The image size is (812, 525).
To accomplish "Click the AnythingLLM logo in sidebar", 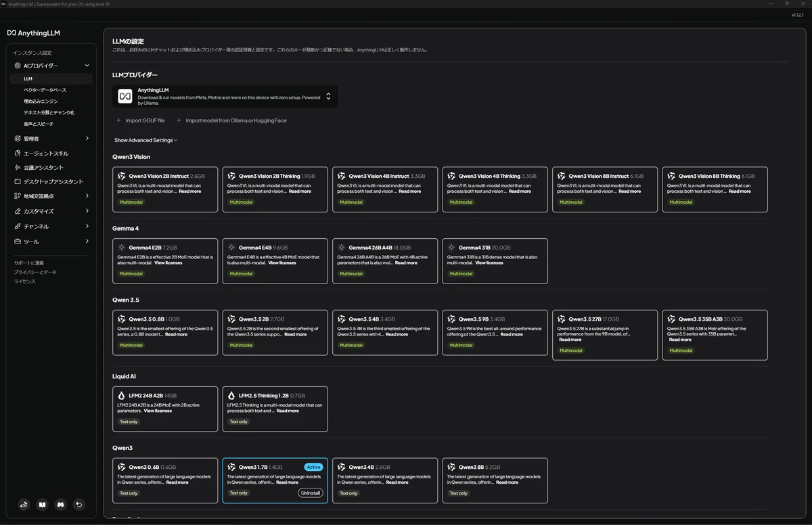I will (34, 32).
